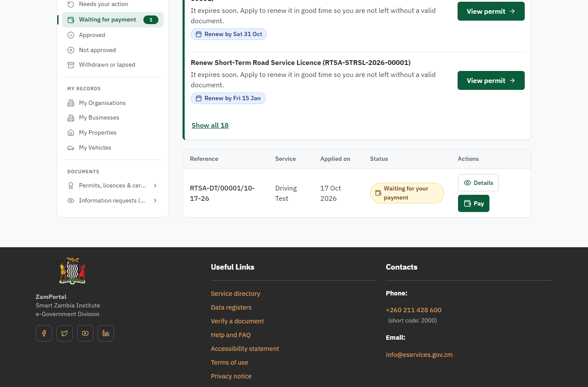
Task: Open LinkedIn social icon in footer
Action: 106,333
